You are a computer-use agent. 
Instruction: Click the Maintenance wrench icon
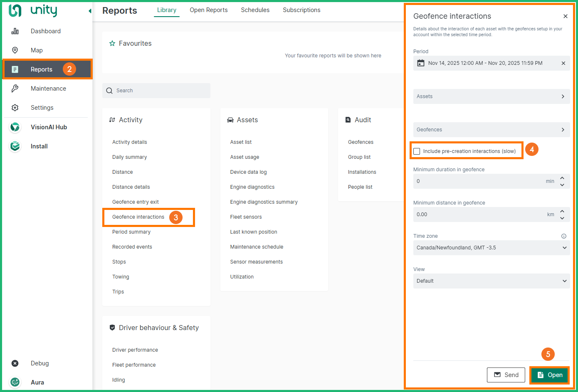tap(15, 89)
